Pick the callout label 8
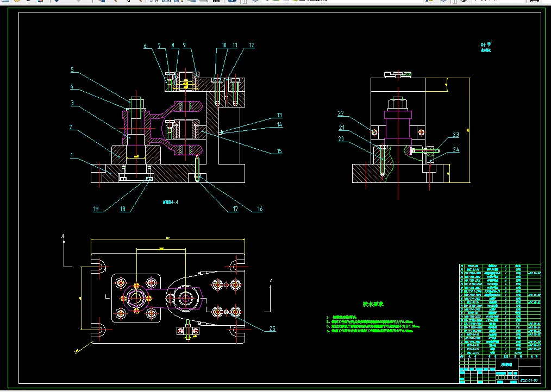551x392 pixels. click(173, 45)
